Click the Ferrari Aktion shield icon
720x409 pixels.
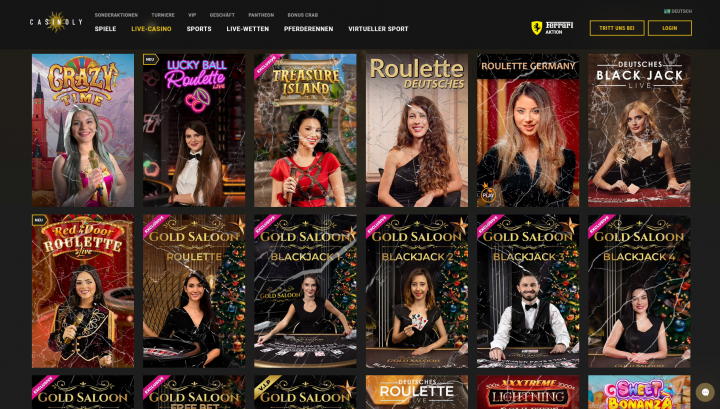(x=536, y=28)
